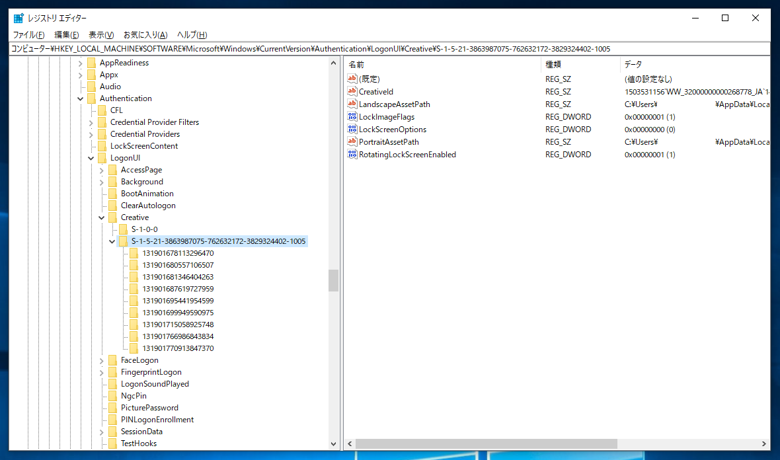Click the 0x00000000 (0) data of LockScreenOptions
Image resolution: width=780 pixels, height=460 pixels.
650,129
